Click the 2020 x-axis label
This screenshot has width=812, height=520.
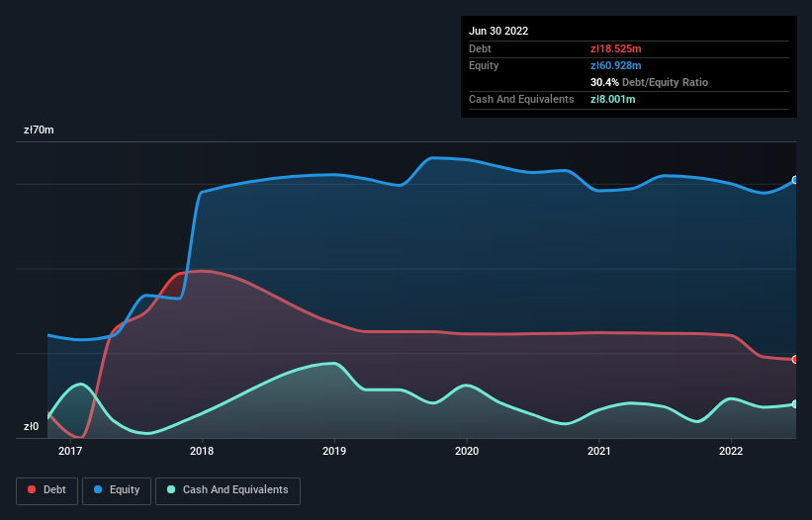point(467,451)
